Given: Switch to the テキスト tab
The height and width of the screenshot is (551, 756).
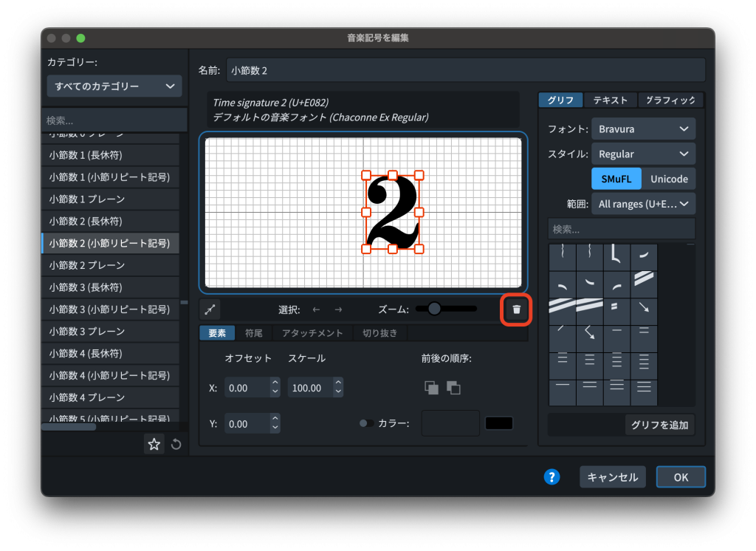Looking at the screenshot, I should [x=610, y=100].
